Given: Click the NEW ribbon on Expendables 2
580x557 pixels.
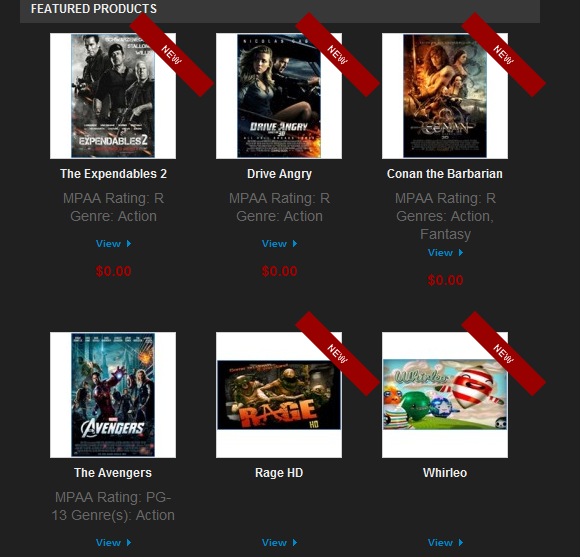Looking at the screenshot, I should coord(172,55).
